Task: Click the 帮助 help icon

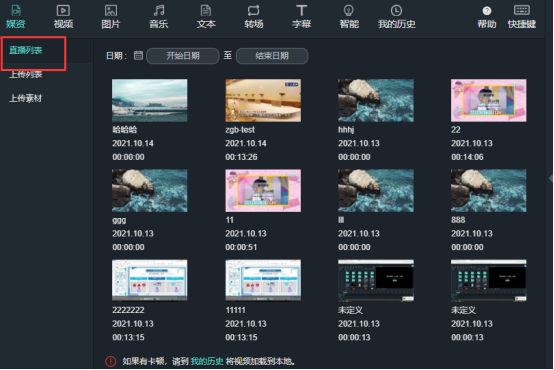Action: pyautogui.click(x=487, y=17)
